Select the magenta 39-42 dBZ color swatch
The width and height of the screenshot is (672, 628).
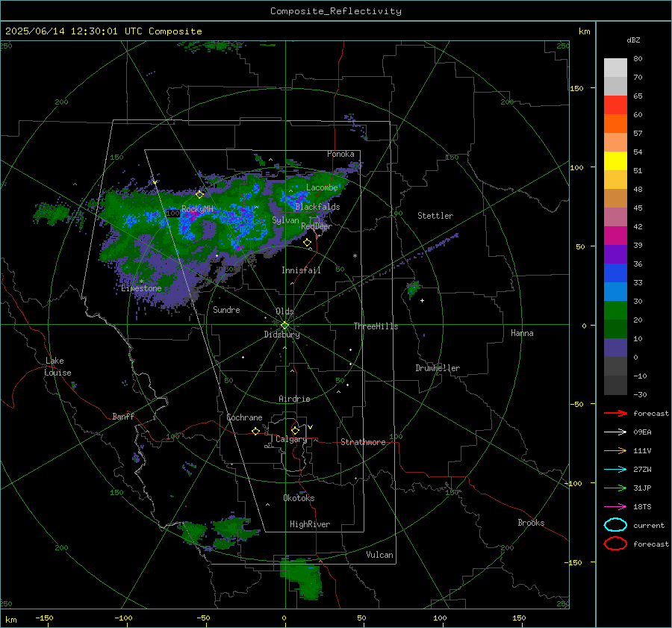pos(615,236)
